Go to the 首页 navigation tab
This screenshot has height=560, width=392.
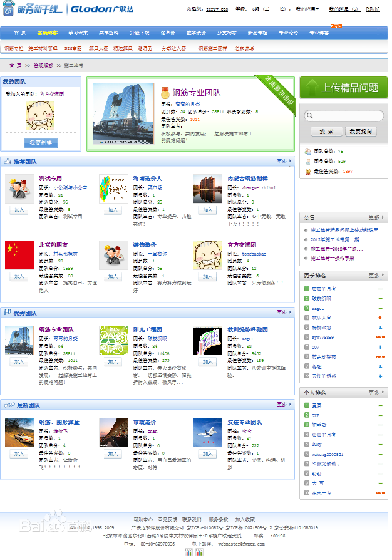coord(20,33)
